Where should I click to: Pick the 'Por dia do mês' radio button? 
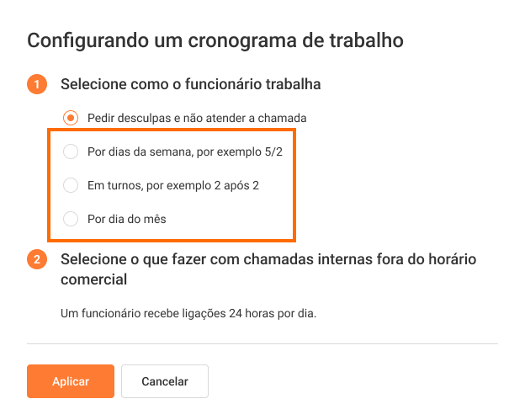71,219
